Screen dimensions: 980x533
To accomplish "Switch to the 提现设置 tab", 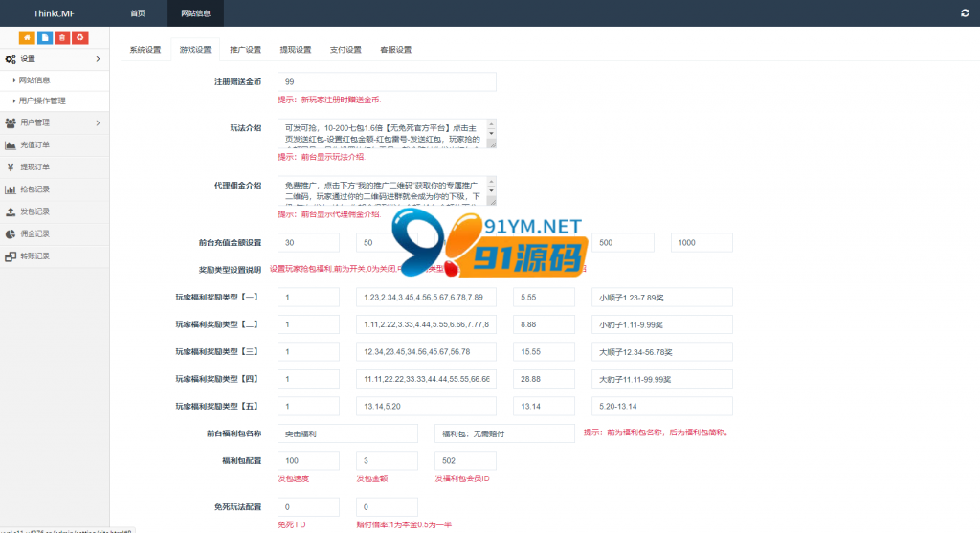I will pos(296,50).
